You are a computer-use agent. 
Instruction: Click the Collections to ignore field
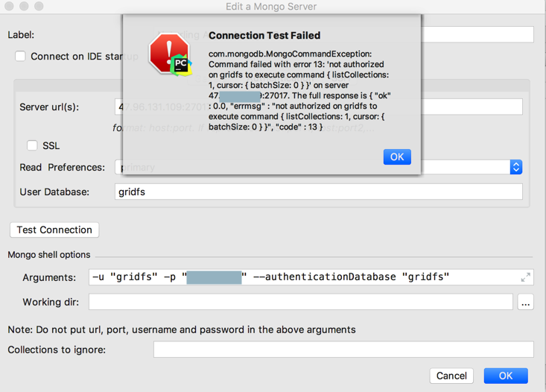[343, 350]
